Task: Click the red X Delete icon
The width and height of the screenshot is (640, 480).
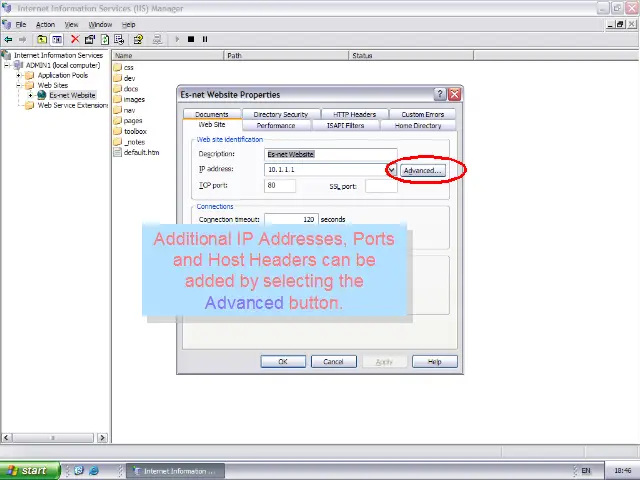Action: 75,39
